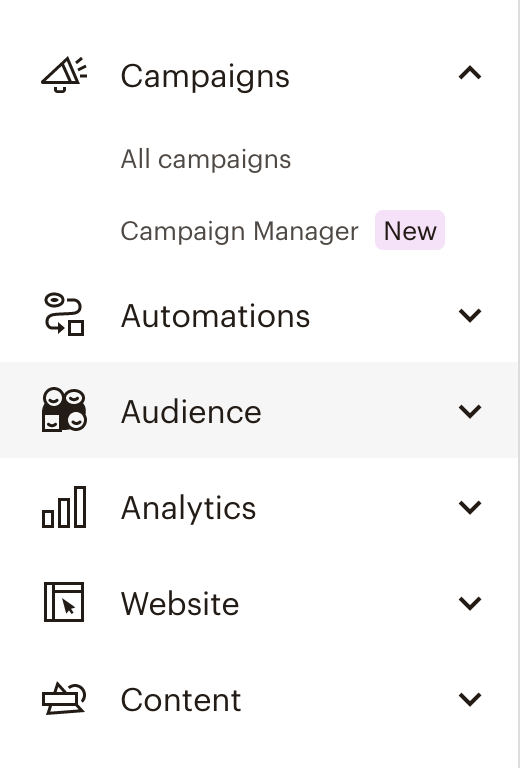This screenshot has height=768, width=524.
Task: Click the Content shapes icon
Action: tap(64, 698)
